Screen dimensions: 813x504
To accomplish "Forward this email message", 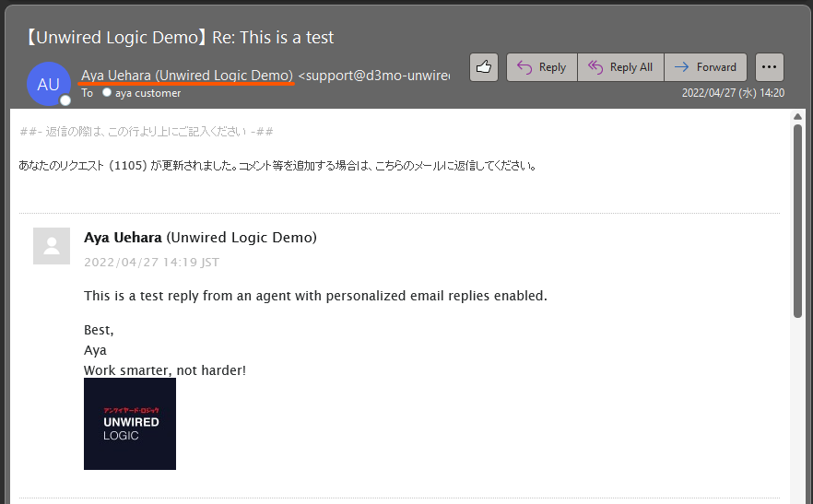I will point(705,67).
